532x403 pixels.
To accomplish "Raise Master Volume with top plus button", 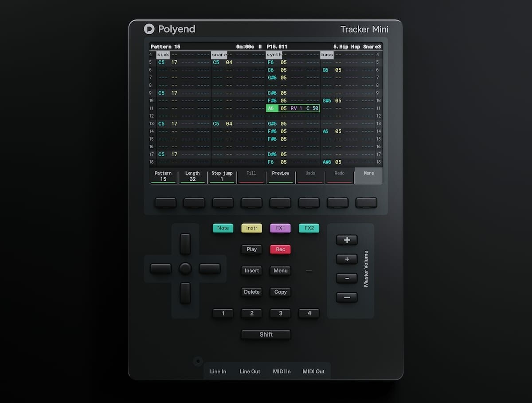I will pyautogui.click(x=347, y=240).
